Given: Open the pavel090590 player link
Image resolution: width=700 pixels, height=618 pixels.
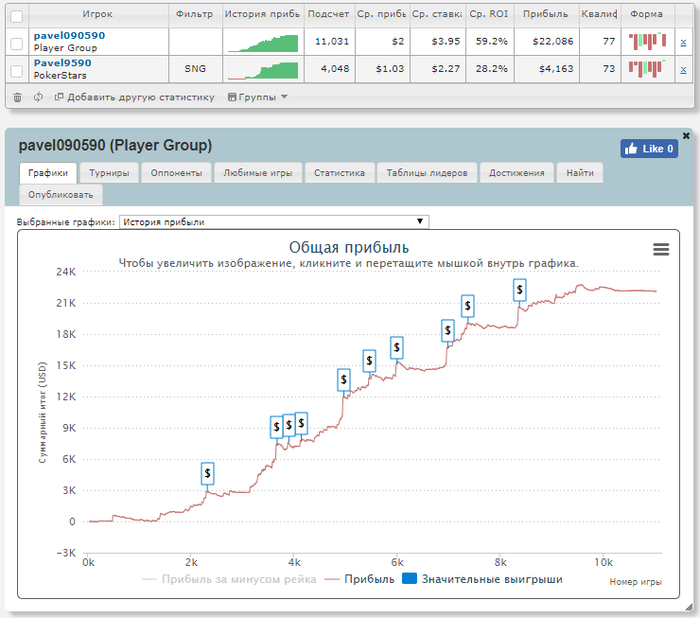Looking at the screenshot, I should (69, 36).
